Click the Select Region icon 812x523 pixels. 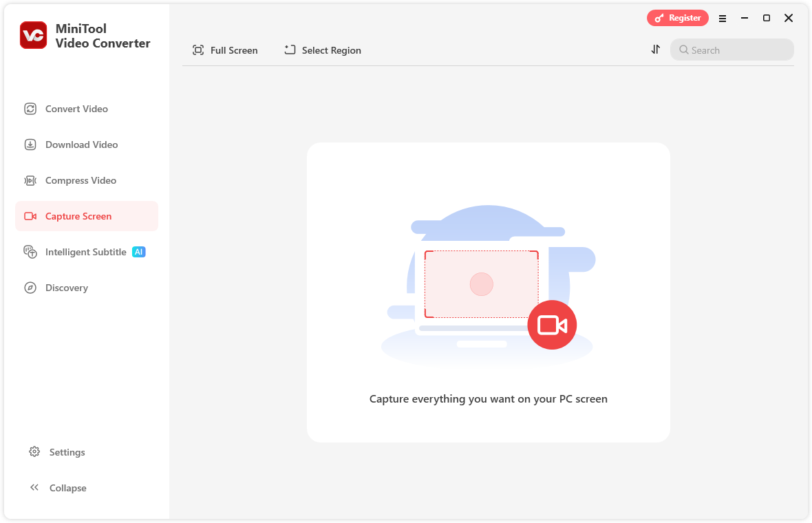(x=290, y=49)
